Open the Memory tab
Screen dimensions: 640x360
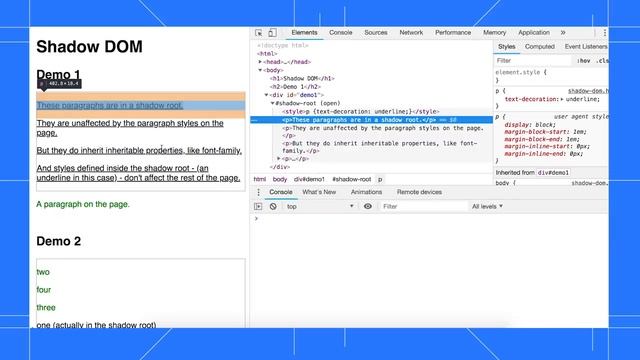(494, 33)
